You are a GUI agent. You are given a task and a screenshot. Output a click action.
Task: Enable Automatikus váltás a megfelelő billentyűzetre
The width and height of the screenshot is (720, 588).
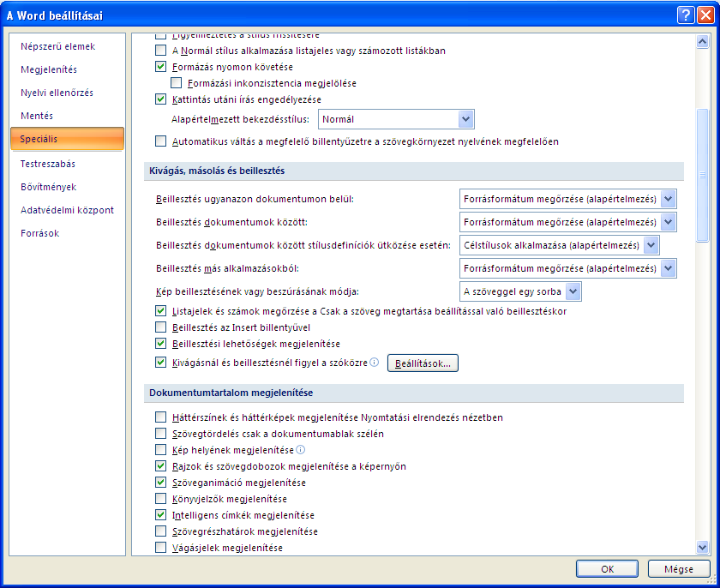(161, 141)
